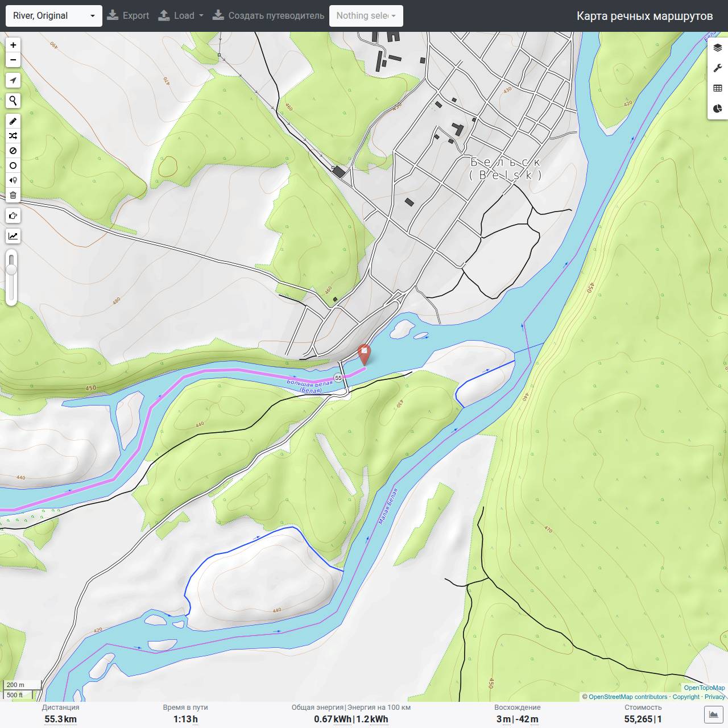Zoom out with the minus button
This screenshot has height=728, width=728.
(13, 60)
